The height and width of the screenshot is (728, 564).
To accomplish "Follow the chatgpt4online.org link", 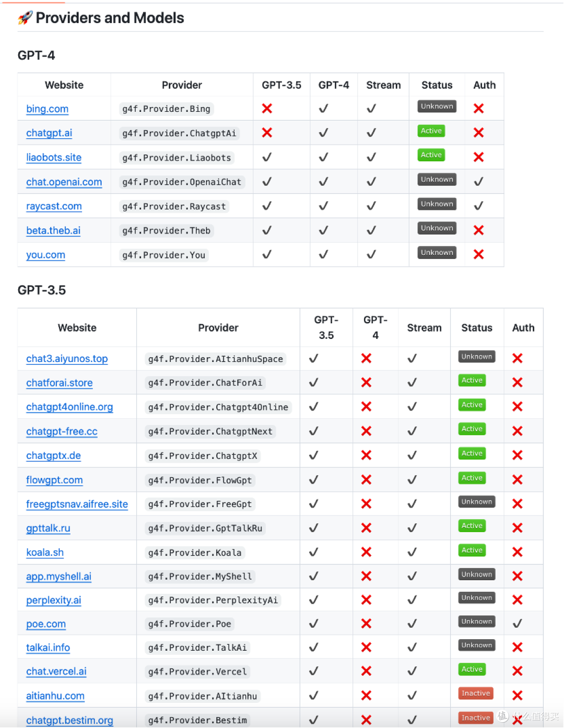I will coord(69,407).
